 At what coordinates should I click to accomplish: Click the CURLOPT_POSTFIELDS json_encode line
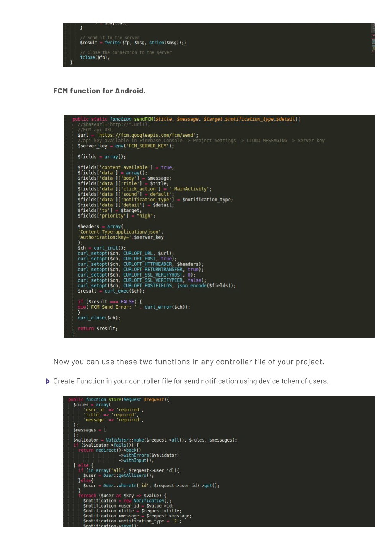coord(157,285)
